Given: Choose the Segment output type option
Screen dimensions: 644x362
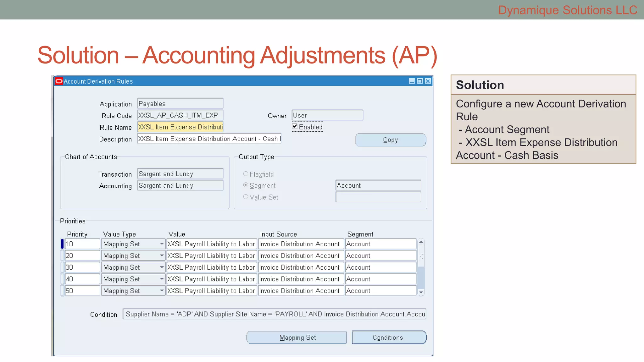Looking at the screenshot, I should (246, 185).
